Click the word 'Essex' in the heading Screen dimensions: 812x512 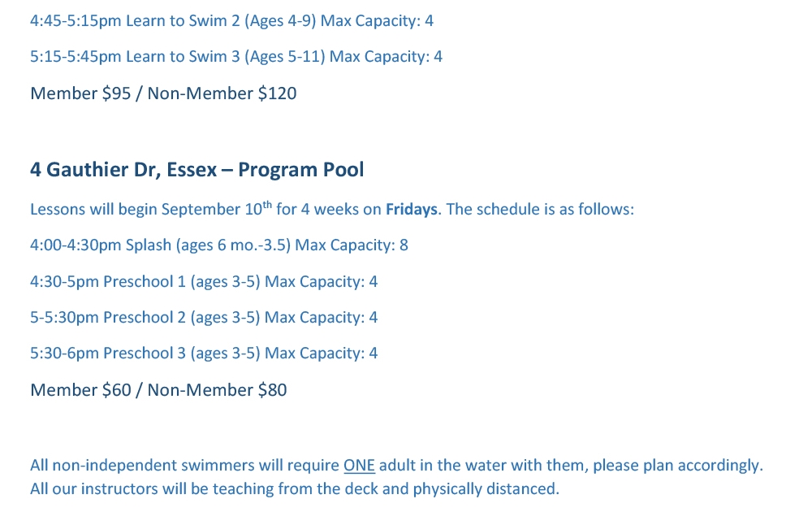tap(192, 170)
